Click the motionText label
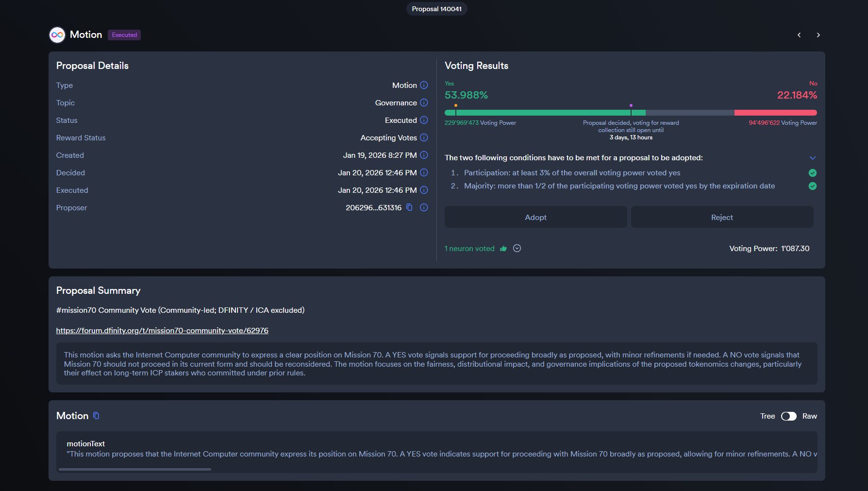 pos(86,443)
